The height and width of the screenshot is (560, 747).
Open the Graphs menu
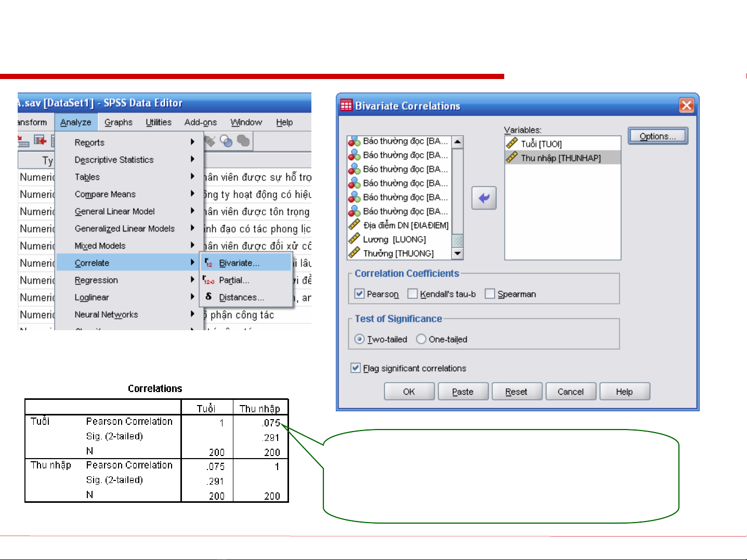pyautogui.click(x=118, y=122)
